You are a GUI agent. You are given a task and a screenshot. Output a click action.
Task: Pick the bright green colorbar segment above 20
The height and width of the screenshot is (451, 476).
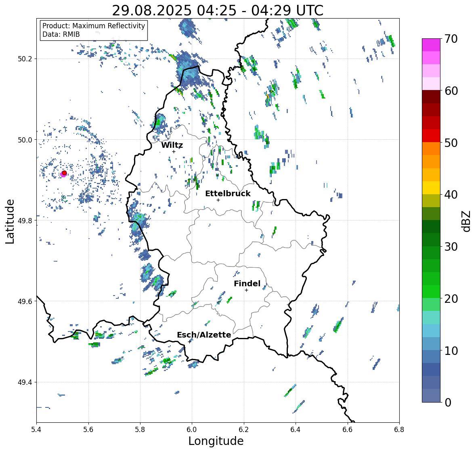click(431, 292)
